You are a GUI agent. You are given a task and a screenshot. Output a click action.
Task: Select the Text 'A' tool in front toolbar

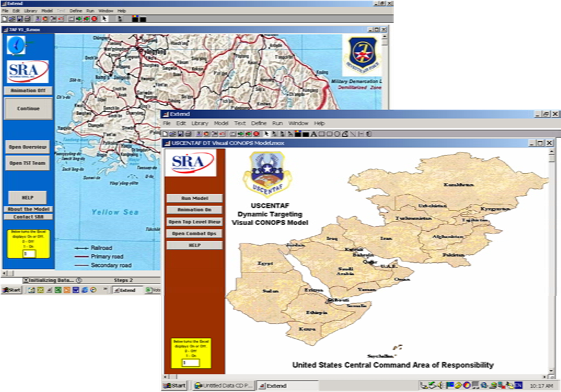314,134
